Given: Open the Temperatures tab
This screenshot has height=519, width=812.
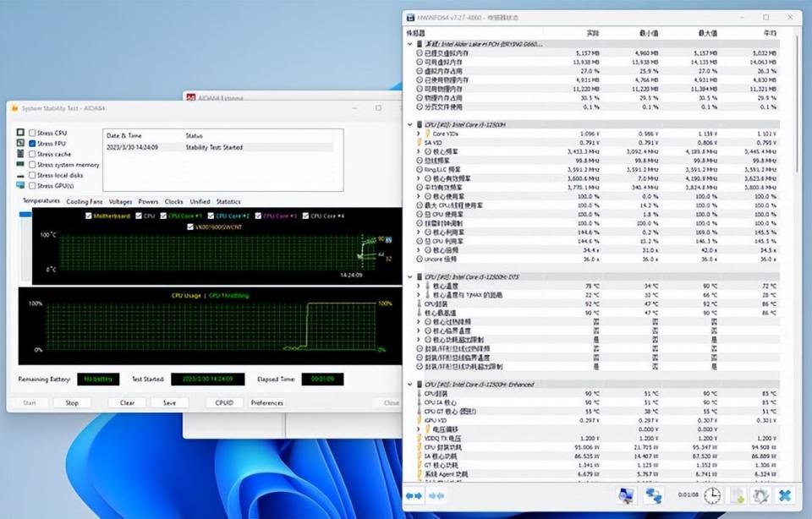Looking at the screenshot, I should click(x=41, y=201).
